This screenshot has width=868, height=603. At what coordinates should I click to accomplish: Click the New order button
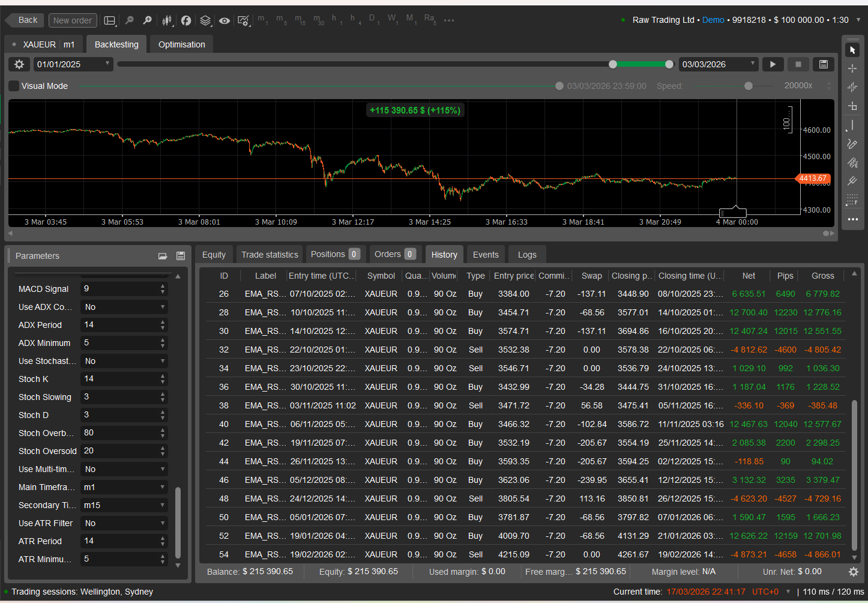[73, 20]
